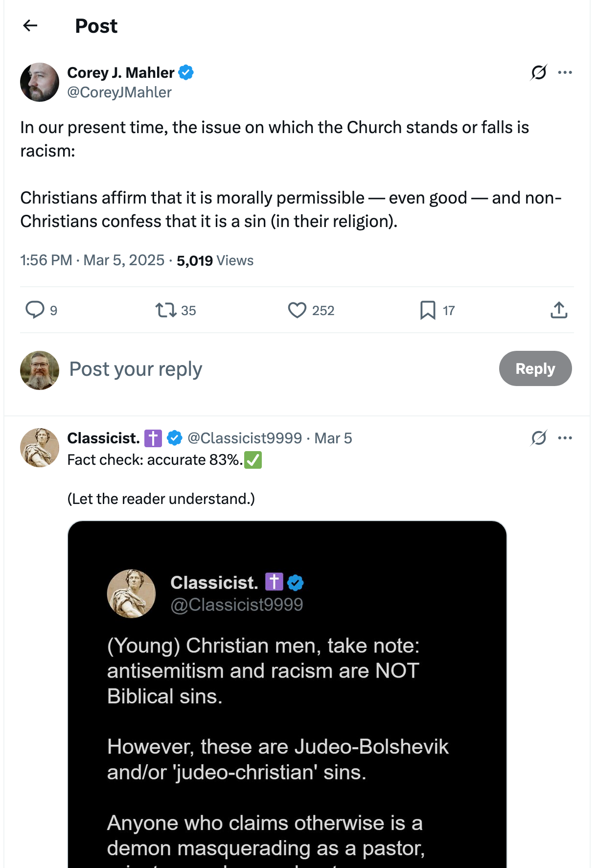The height and width of the screenshot is (868, 597).
Task: Click the gray Reply button
Action: [x=535, y=368]
